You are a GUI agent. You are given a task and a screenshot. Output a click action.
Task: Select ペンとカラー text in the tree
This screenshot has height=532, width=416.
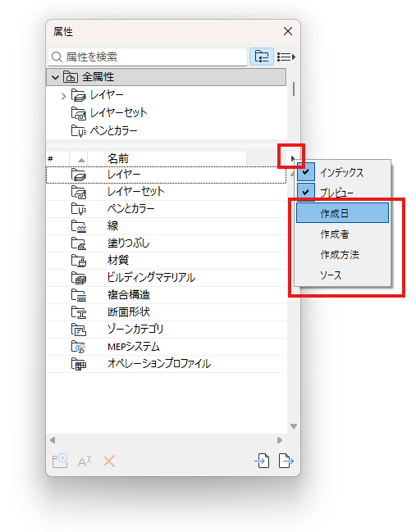point(114,130)
